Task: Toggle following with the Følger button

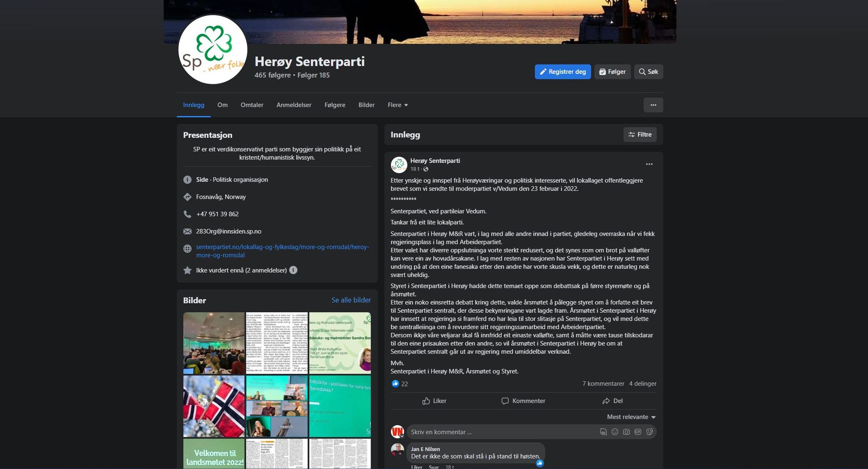Action: click(x=612, y=72)
